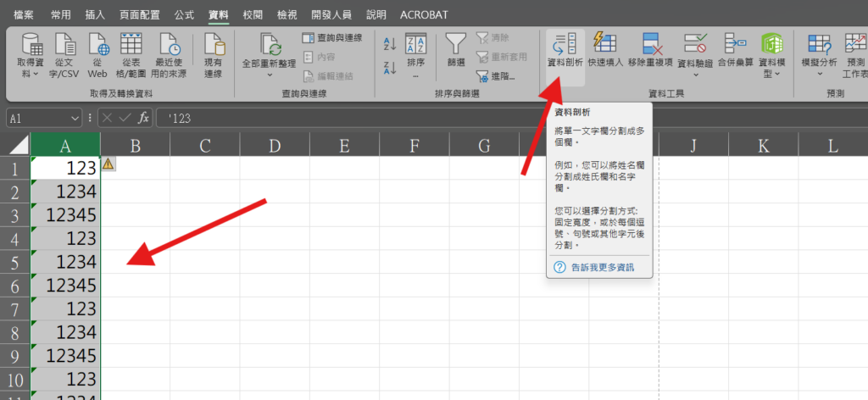Screen dimensions: 868x400
Task: Click the 篩選 filter funnel icon
Action: 456,44
